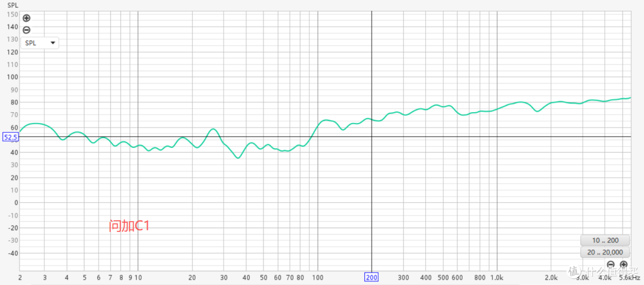
Task: Zoom in horizontal axis with plus icon
Action: coord(624,264)
